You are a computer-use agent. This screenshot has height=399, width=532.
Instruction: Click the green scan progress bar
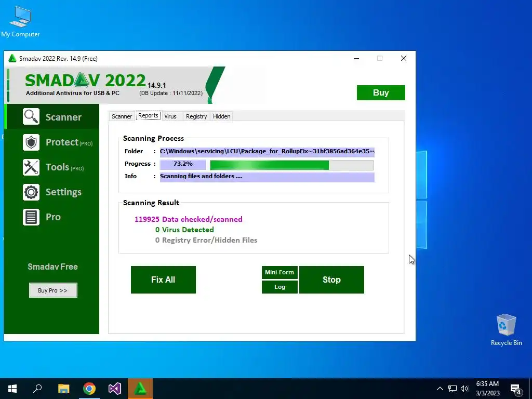291,165
